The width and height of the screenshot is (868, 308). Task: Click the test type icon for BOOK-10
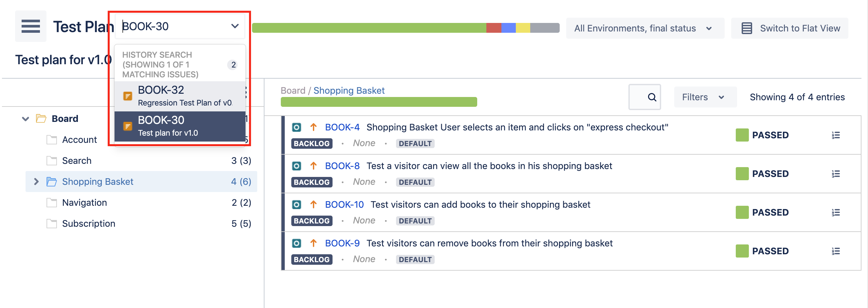pos(296,204)
